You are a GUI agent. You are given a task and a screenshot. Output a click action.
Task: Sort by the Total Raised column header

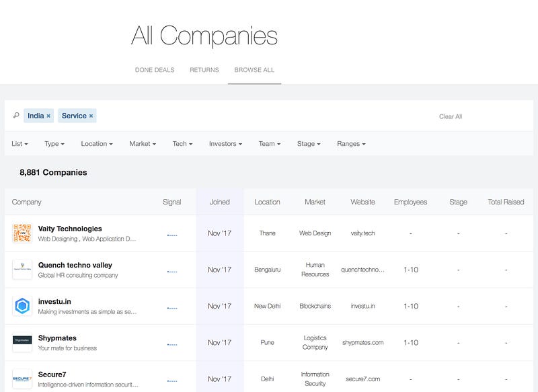pos(506,202)
